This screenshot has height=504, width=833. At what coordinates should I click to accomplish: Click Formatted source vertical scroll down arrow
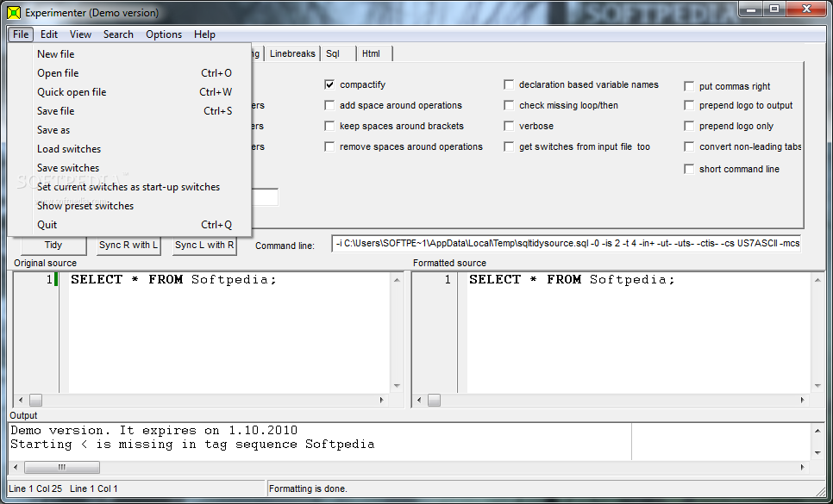(817, 386)
